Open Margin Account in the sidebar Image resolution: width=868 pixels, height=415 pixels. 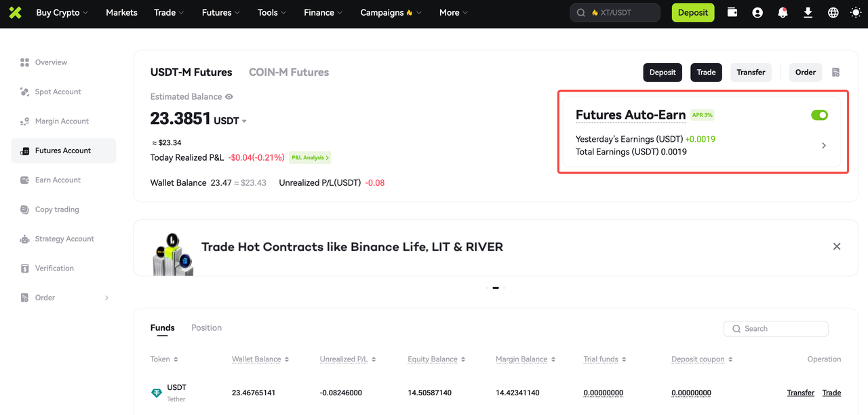coord(63,121)
